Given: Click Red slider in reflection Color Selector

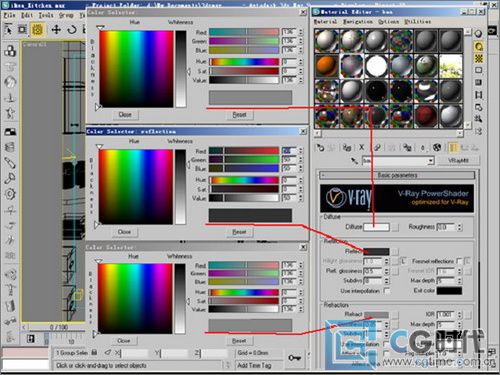Looking at the screenshot, I should tap(244, 151).
